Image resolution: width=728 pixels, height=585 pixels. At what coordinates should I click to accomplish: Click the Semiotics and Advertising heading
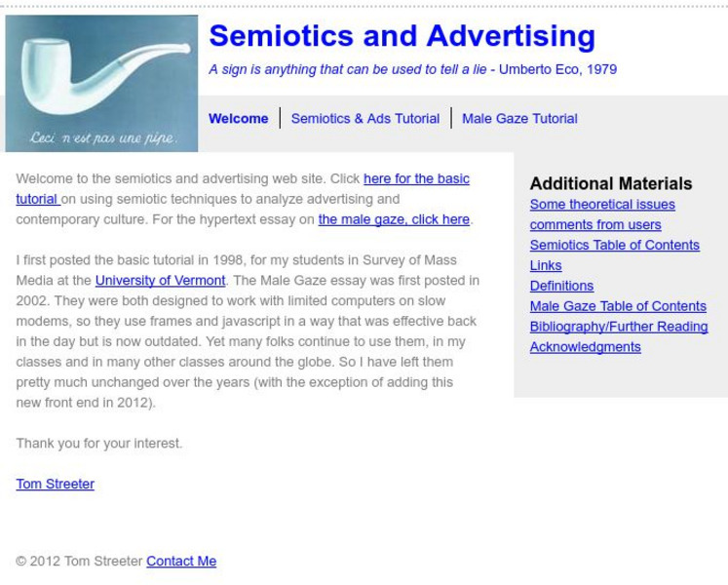pos(402,37)
